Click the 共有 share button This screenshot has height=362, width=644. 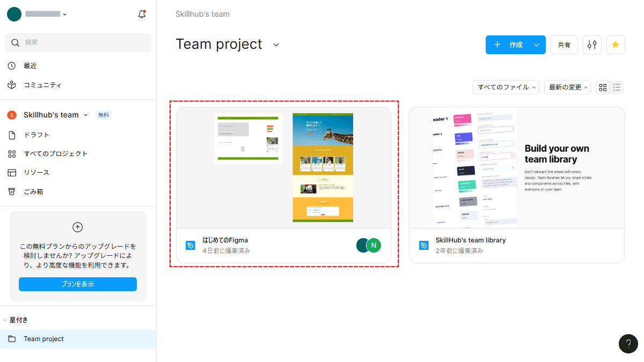tap(564, 45)
